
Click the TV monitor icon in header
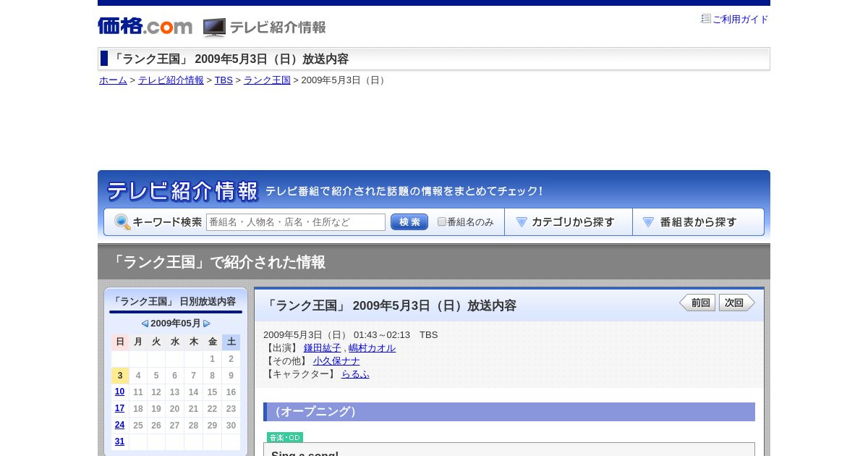coord(214,28)
